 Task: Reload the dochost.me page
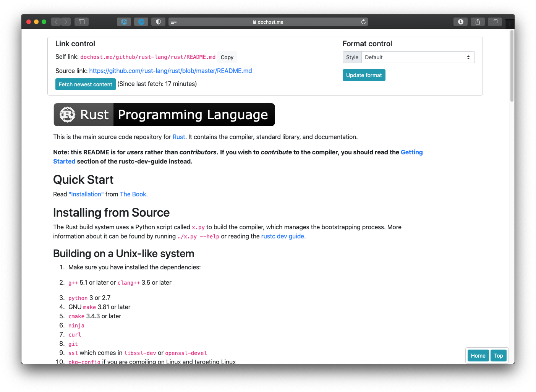pos(363,22)
